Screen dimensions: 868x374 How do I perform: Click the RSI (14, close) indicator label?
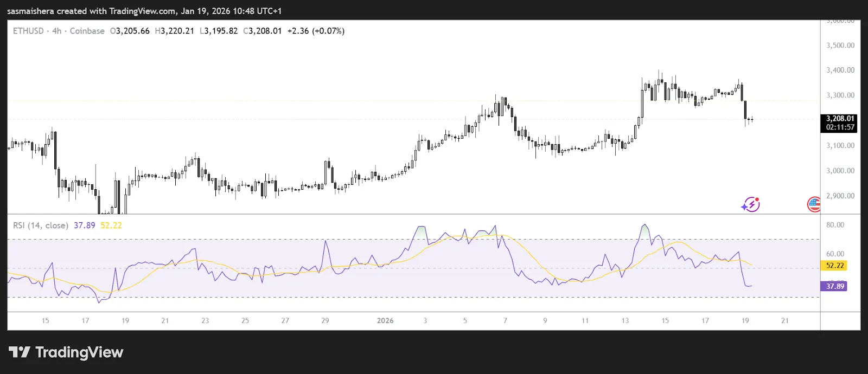point(41,225)
